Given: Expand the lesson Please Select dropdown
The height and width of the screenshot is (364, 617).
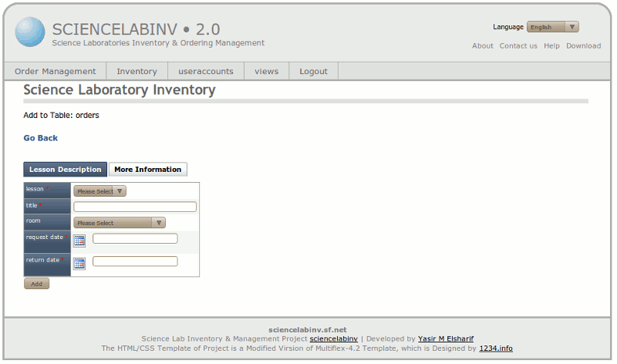Looking at the screenshot, I should pos(100,191).
